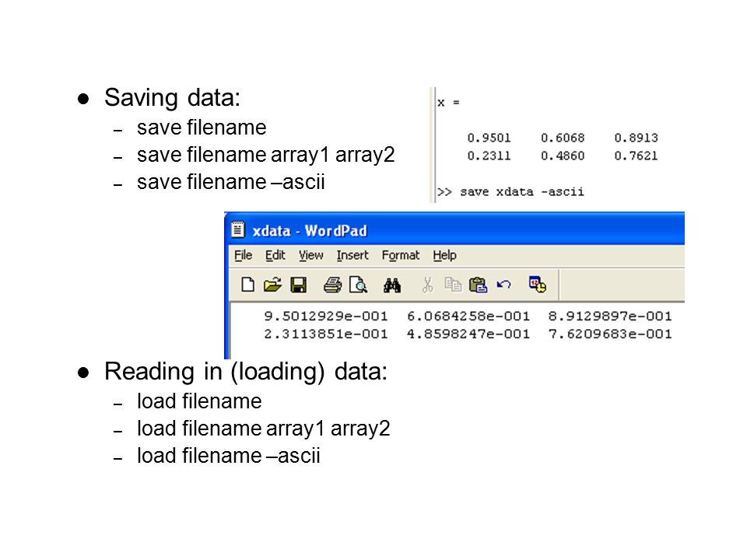
Task: Click the 'x =' output line
Action: point(448,103)
